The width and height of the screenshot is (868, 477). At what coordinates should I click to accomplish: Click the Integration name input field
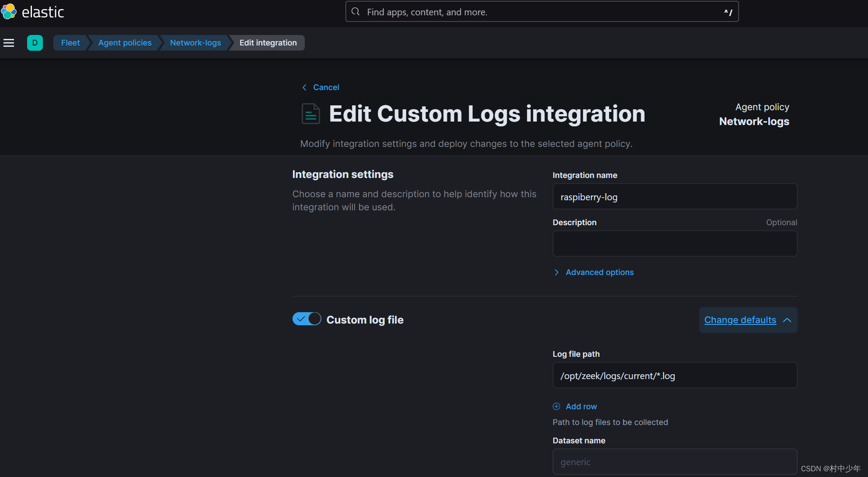tap(675, 197)
